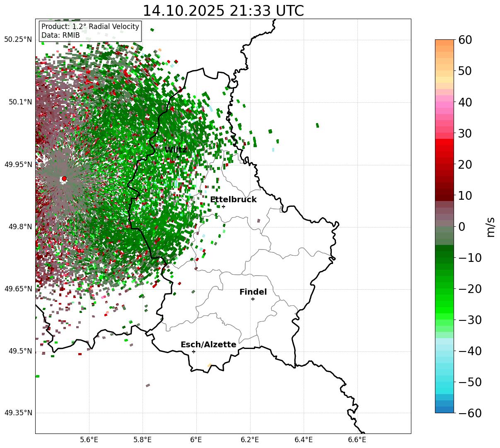Click the 5.6°E longitude label
500x448 pixels.
tap(89, 440)
